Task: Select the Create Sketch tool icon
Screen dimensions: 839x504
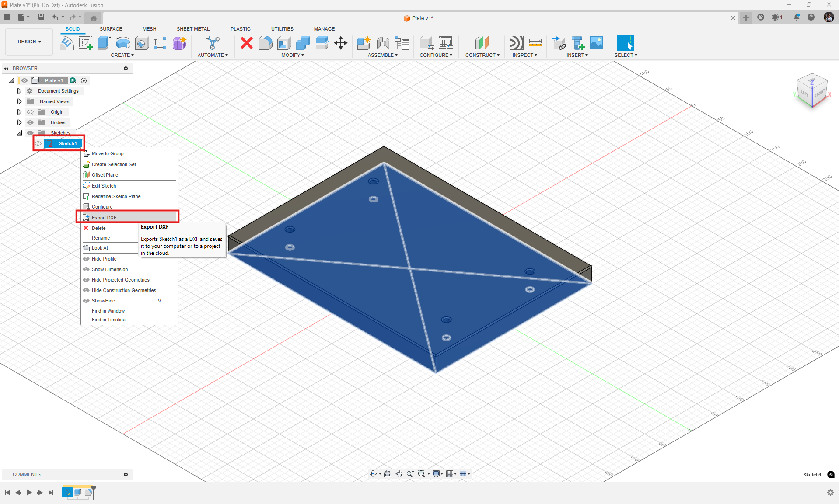Action: pos(85,43)
